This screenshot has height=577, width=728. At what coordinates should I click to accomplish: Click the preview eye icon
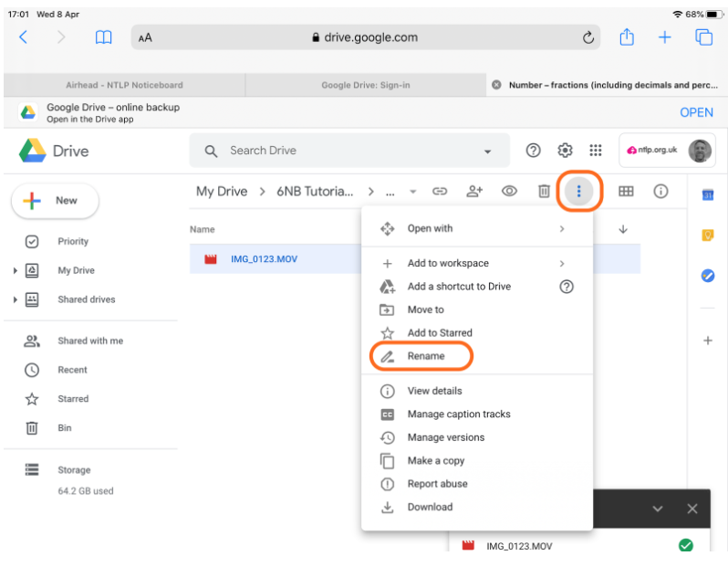click(509, 191)
